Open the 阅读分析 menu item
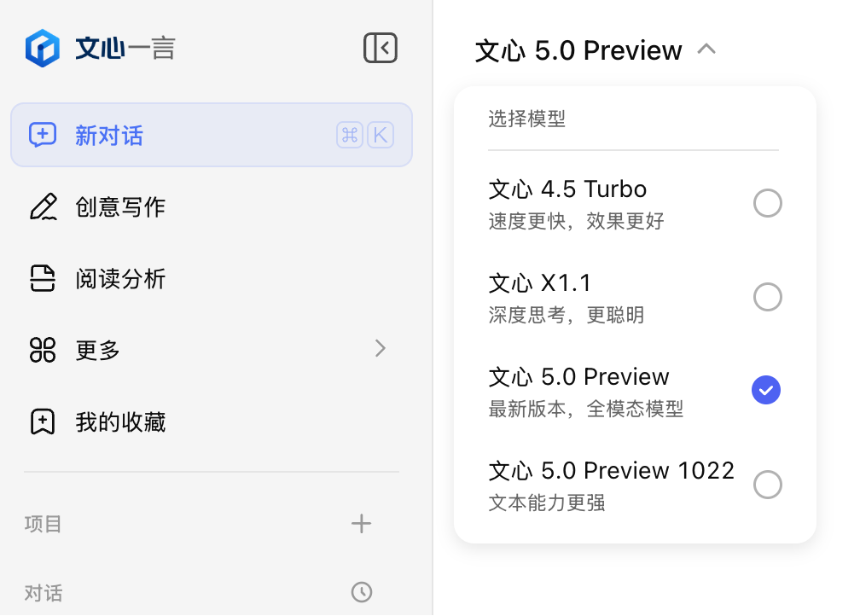The width and height of the screenshot is (860, 616). point(119,278)
